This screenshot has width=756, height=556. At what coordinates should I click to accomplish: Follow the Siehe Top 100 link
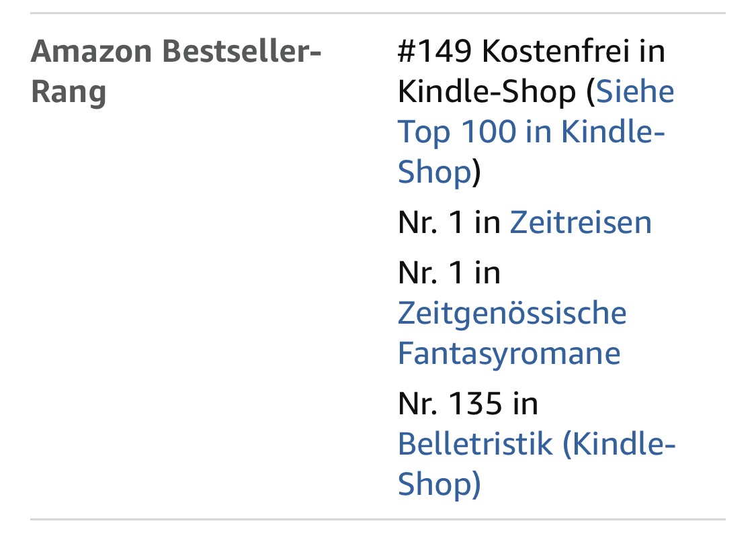pyautogui.click(x=530, y=132)
